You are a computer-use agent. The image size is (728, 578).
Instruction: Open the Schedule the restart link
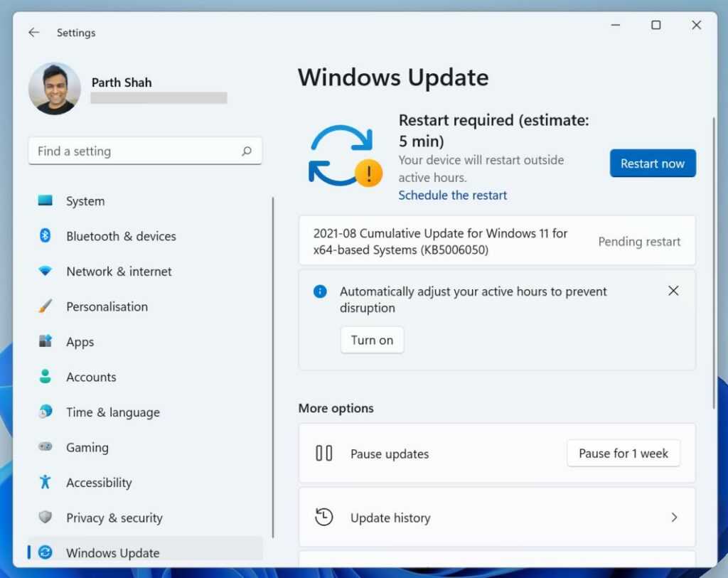tap(453, 196)
